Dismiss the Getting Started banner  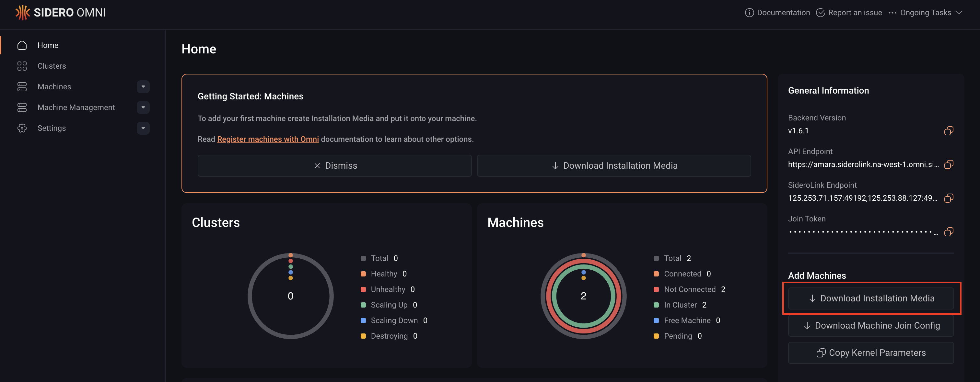coord(334,166)
